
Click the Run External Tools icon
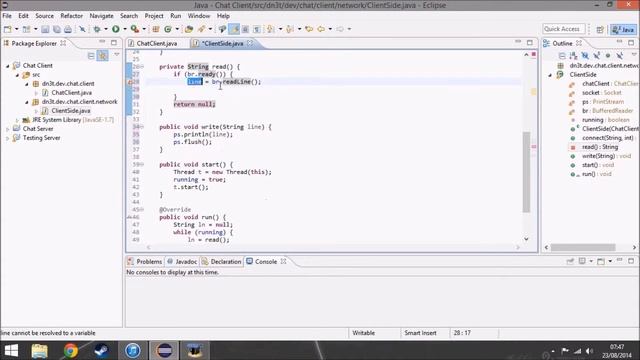[x=134, y=29]
